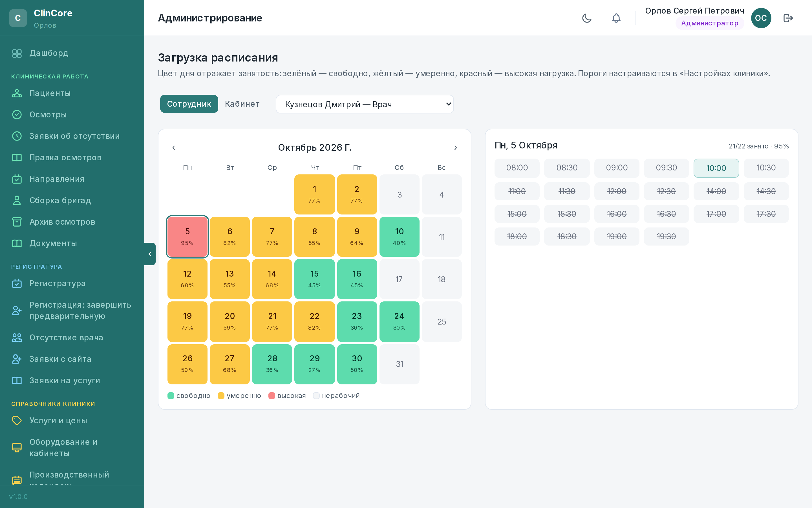Click Осмотры checkmark icon
This screenshot has height=508, width=812.
[17, 115]
